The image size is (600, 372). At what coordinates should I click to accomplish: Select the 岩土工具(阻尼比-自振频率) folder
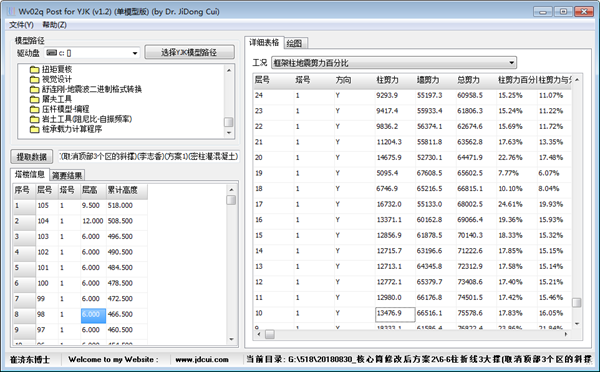coord(87,119)
